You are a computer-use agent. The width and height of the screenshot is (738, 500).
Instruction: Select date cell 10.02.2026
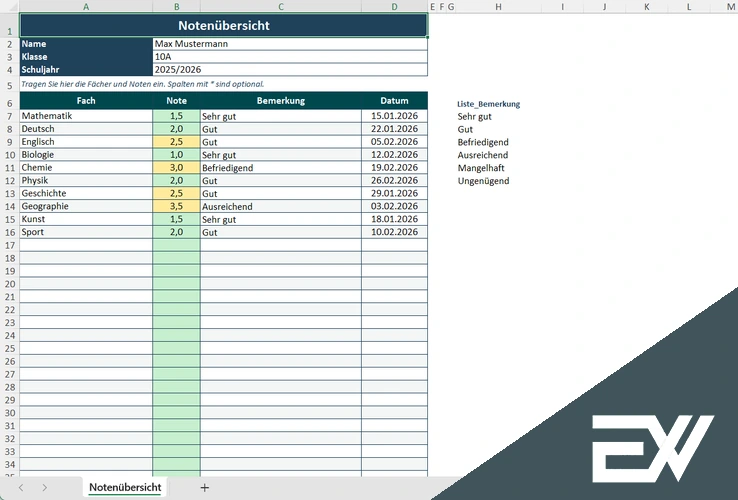[x=394, y=232]
